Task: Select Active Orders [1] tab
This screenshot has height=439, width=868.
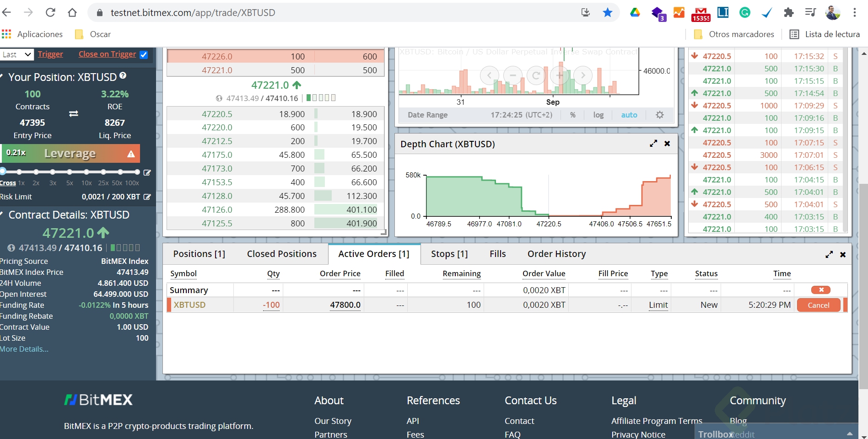Action: point(374,254)
